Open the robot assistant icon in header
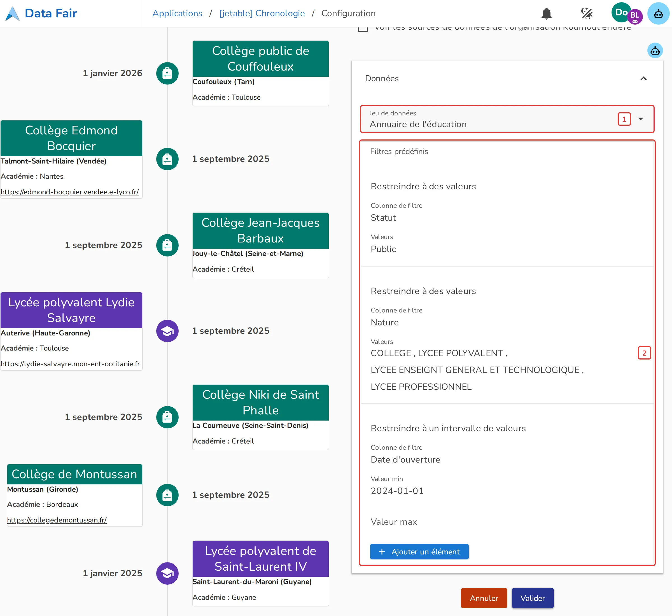Screen dimensions: 672x616 (x=658, y=13)
